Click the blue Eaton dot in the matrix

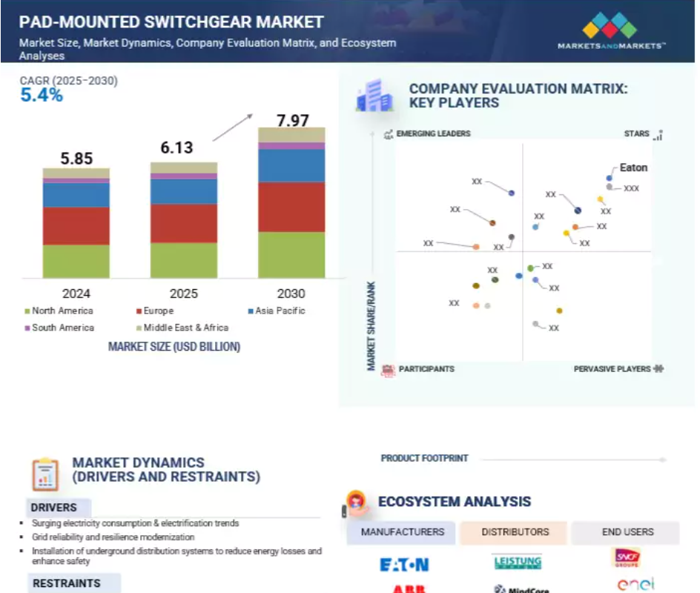coord(610,178)
